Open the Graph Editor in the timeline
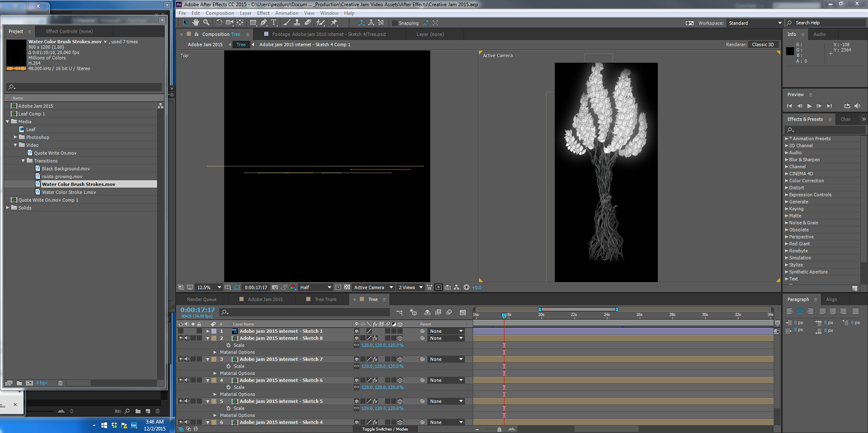This screenshot has width=868, height=433. point(462,312)
